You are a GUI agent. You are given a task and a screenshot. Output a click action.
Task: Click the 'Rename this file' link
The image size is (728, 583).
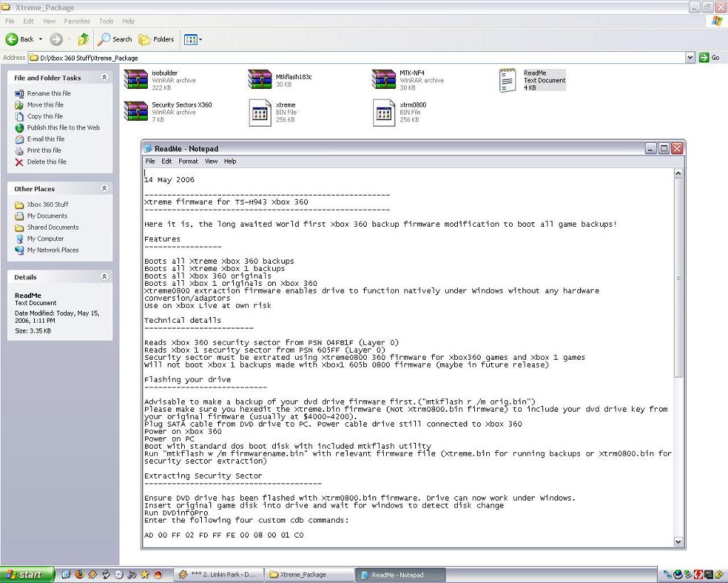point(48,93)
